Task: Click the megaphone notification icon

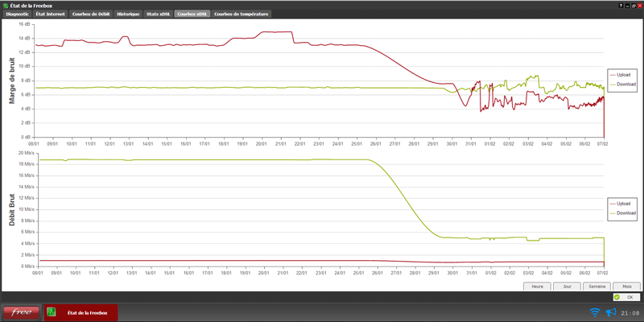Action: [610, 312]
